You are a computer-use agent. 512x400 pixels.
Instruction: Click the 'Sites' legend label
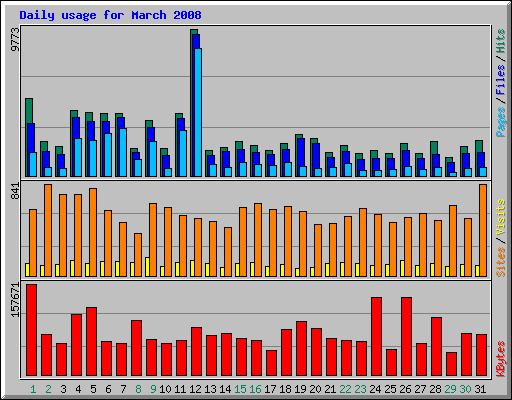coord(500,262)
